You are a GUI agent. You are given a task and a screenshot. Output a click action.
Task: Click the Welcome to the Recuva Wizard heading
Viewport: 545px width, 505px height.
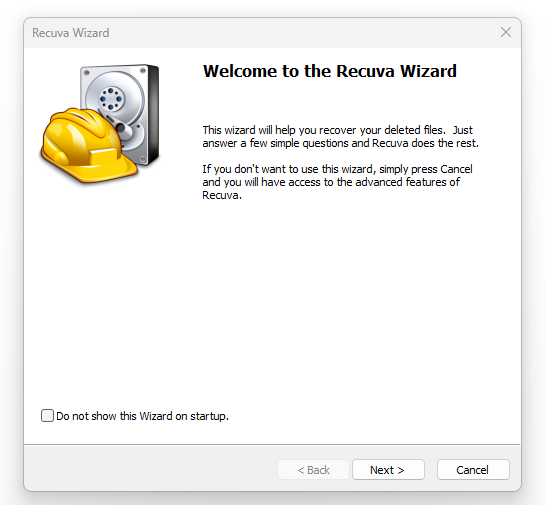click(x=330, y=71)
